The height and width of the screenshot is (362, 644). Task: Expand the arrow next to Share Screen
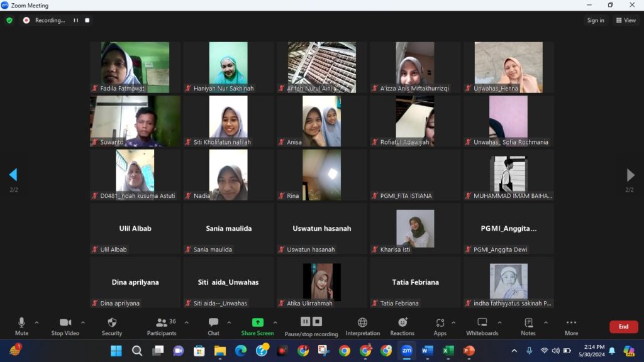pos(275,322)
